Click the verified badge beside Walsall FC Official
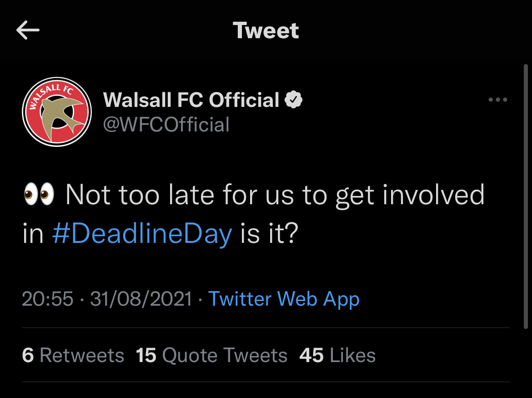The width and height of the screenshot is (532, 398). 293,100
